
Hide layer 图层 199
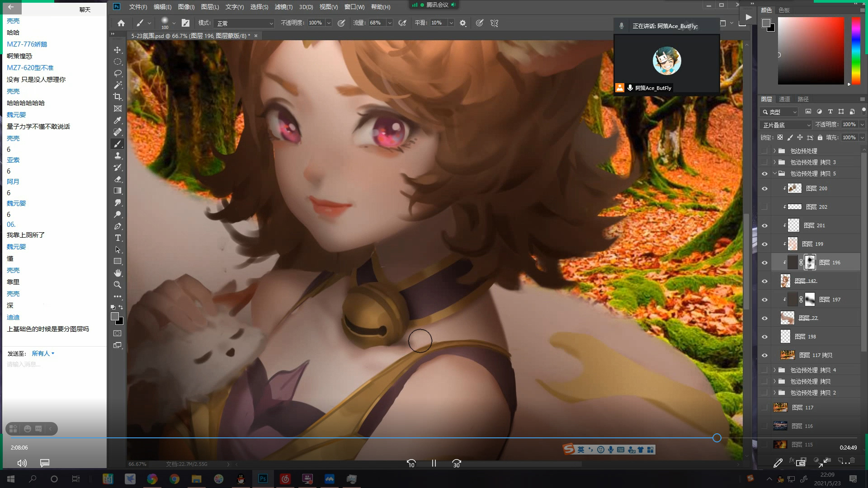[x=764, y=244]
